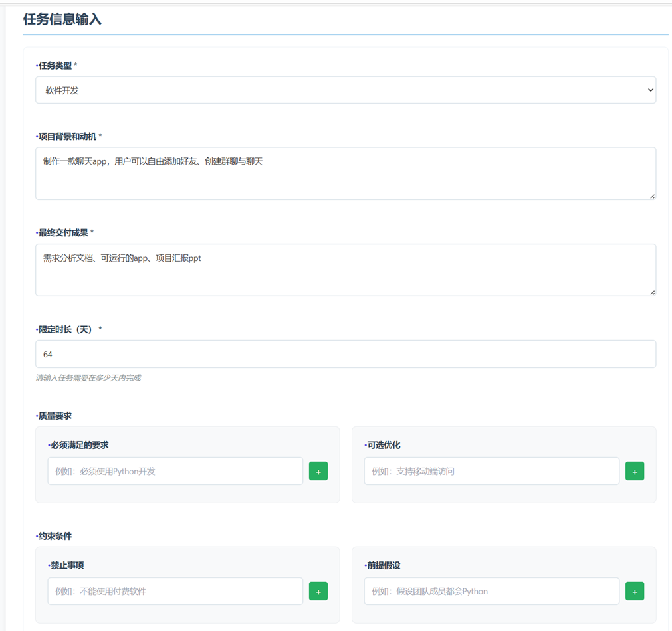Click the + beside the 禁止事项 field
The image size is (672, 631).
coord(318,590)
